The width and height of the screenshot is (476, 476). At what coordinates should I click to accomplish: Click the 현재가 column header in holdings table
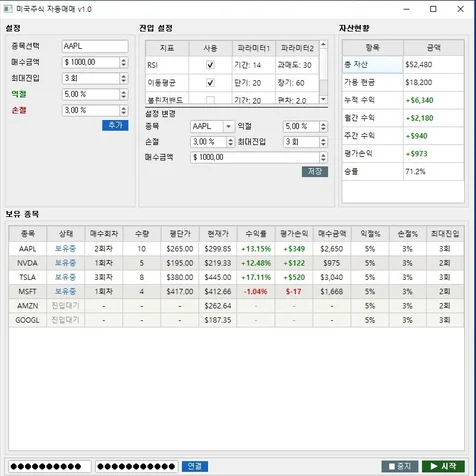218,234
